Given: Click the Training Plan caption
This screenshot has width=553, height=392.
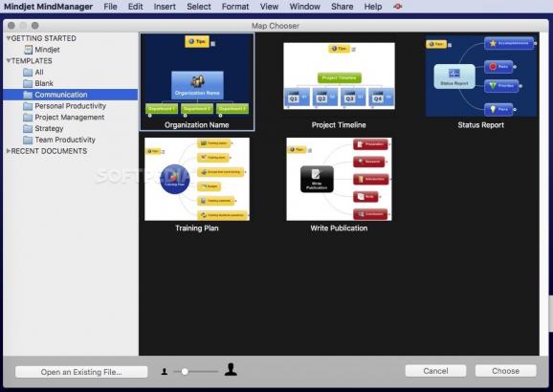Looking at the screenshot, I should click(197, 229).
